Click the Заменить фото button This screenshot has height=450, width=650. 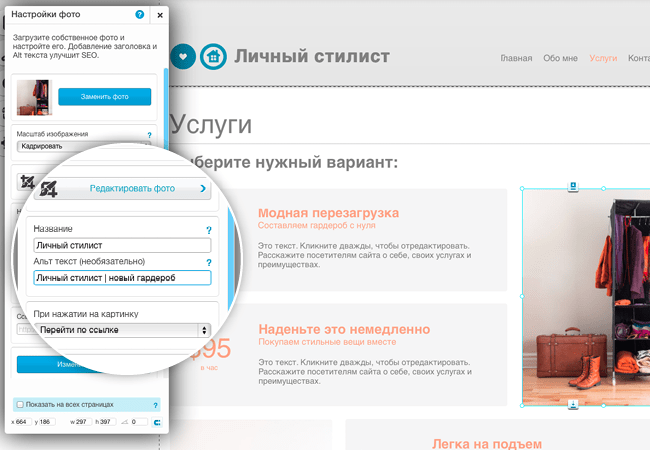pos(104,97)
